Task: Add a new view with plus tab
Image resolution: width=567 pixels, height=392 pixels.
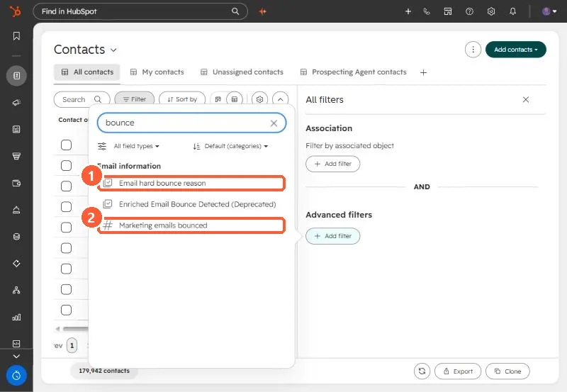Action: [423, 72]
